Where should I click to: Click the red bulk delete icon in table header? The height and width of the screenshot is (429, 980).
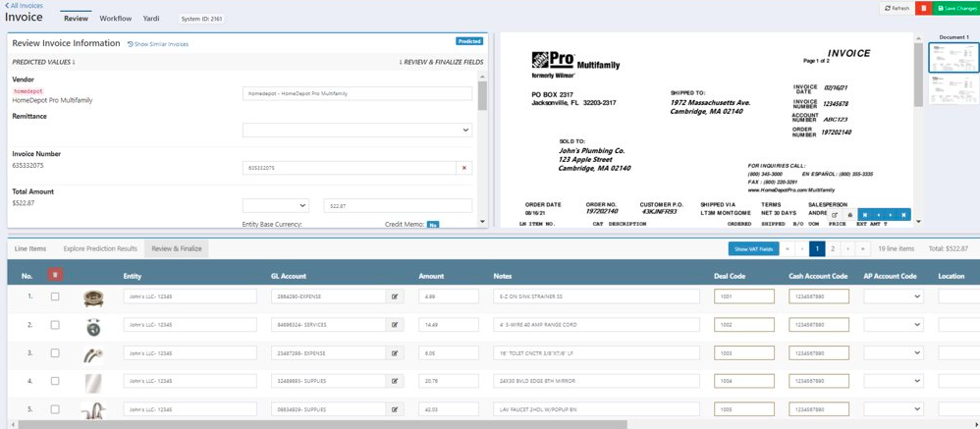click(x=55, y=275)
